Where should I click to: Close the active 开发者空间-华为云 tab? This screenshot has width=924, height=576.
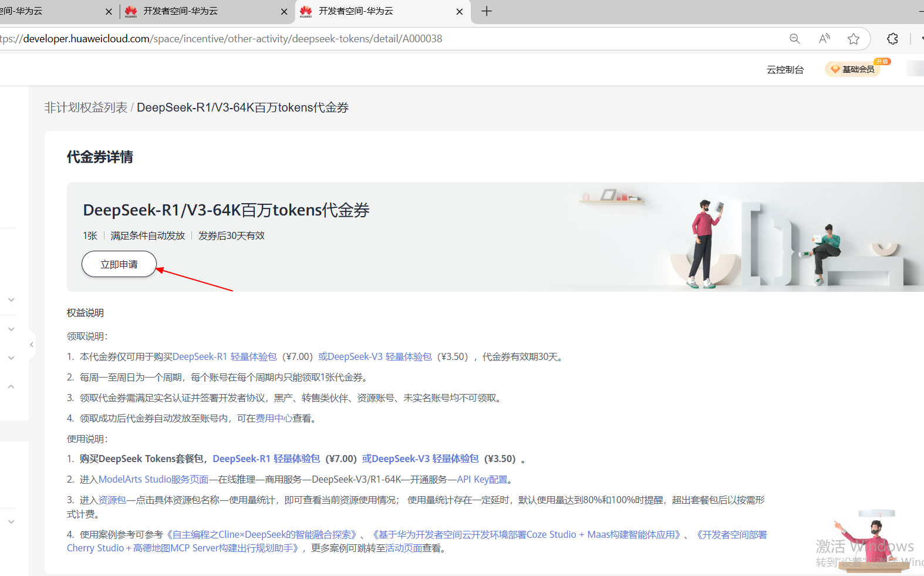(x=460, y=12)
